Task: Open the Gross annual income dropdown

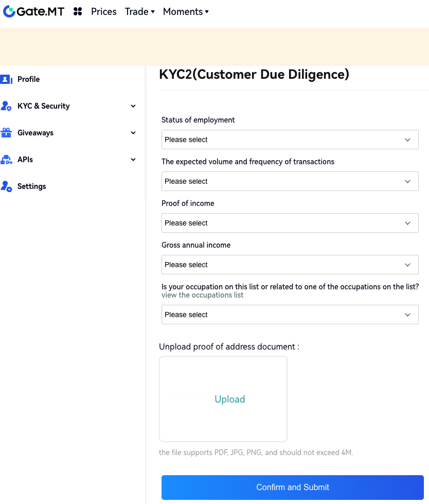Action: pos(290,265)
